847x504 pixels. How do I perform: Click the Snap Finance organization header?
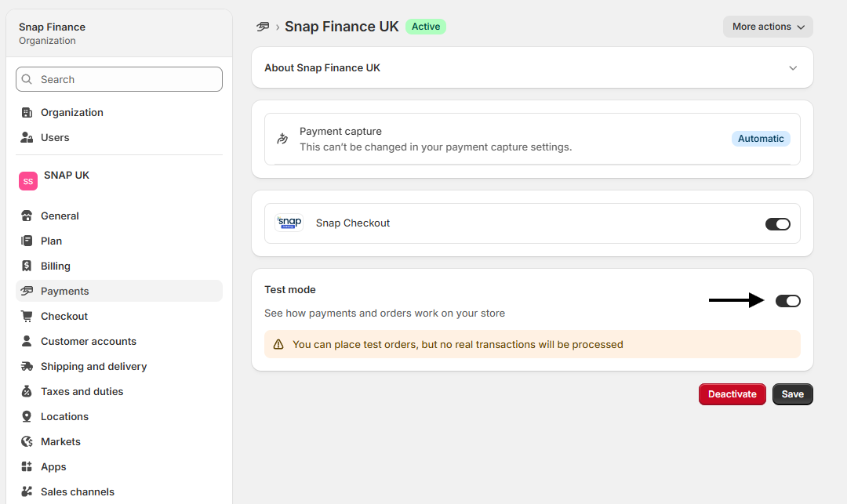point(119,34)
